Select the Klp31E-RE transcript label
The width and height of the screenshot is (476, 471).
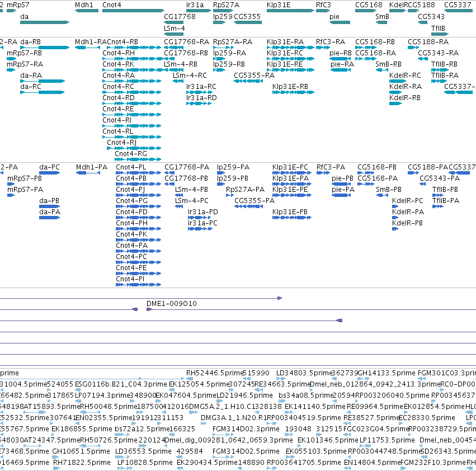point(285,64)
